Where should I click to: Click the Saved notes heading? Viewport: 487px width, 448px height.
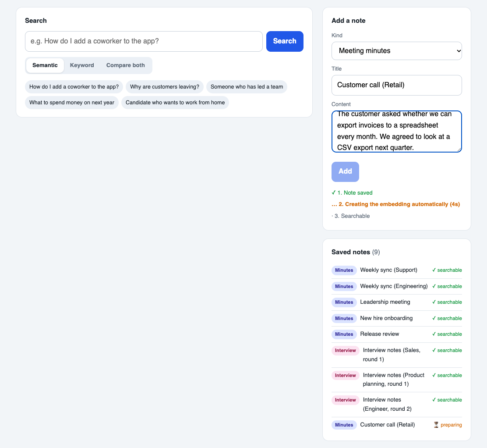click(x=356, y=252)
